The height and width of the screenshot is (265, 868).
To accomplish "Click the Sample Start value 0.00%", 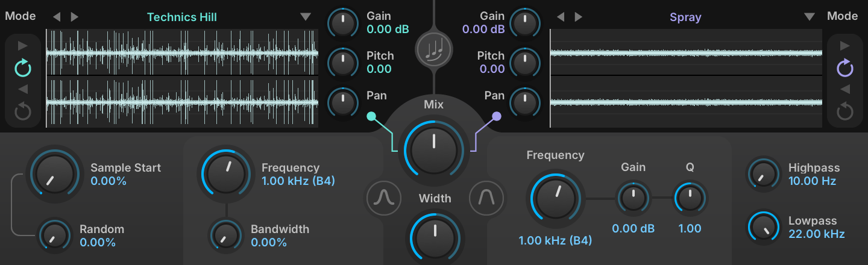I will click(x=108, y=181).
